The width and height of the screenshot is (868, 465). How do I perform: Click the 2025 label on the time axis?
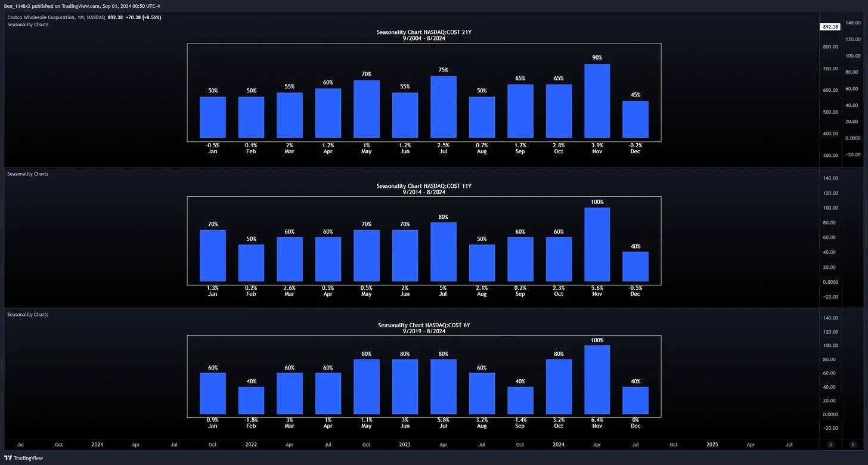coord(712,445)
